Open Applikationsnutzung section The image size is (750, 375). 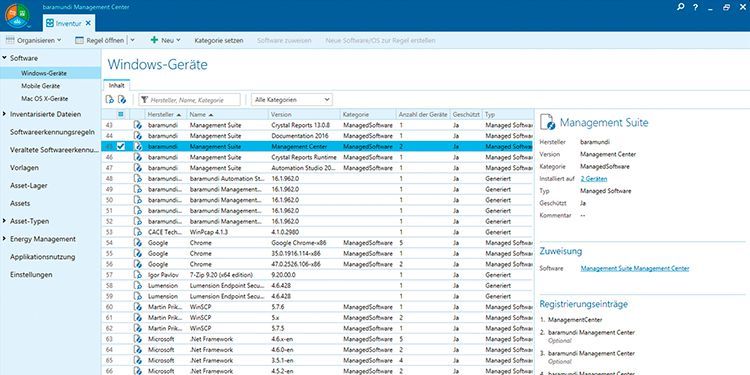point(43,257)
